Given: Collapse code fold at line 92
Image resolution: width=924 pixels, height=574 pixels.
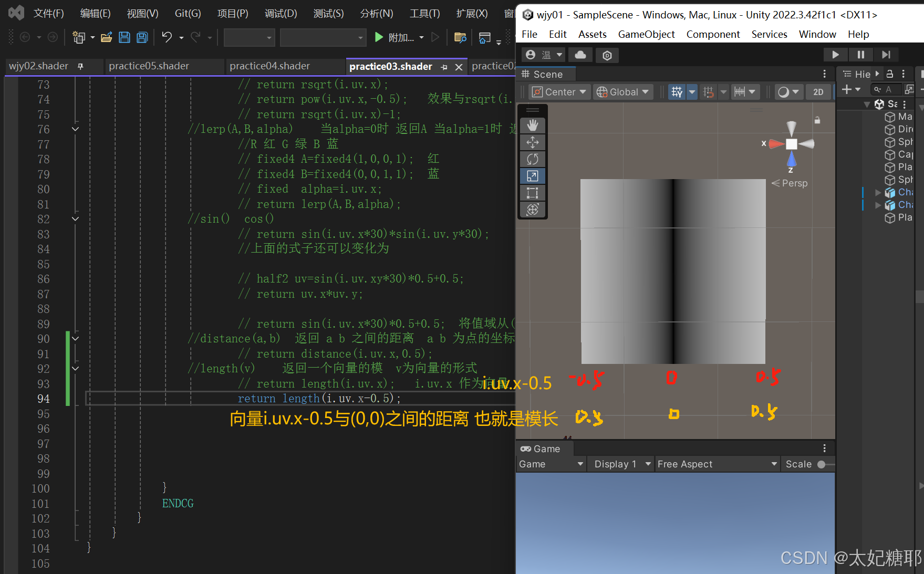Looking at the screenshot, I should 75,368.
